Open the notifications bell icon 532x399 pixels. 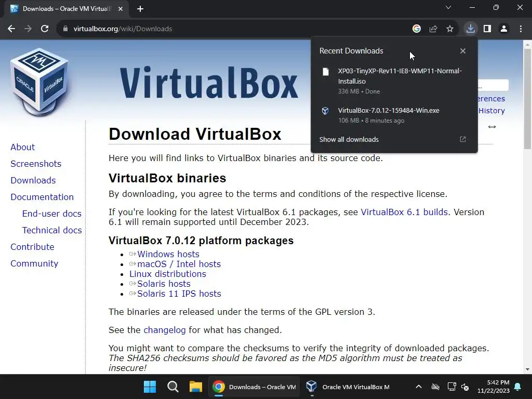518,387
